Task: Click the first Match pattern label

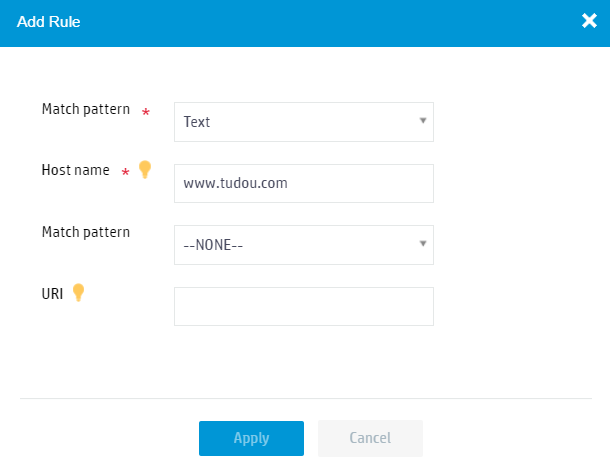Action: pyautogui.click(x=86, y=109)
